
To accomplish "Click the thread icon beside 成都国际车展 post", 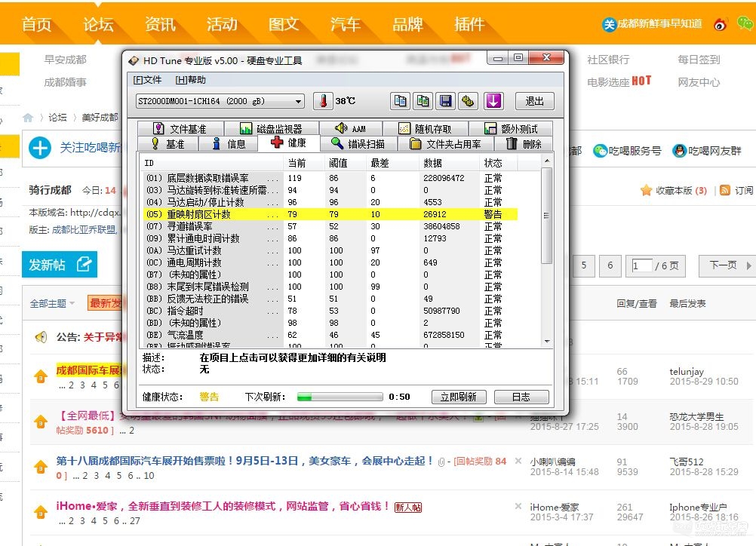I will (x=41, y=376).
